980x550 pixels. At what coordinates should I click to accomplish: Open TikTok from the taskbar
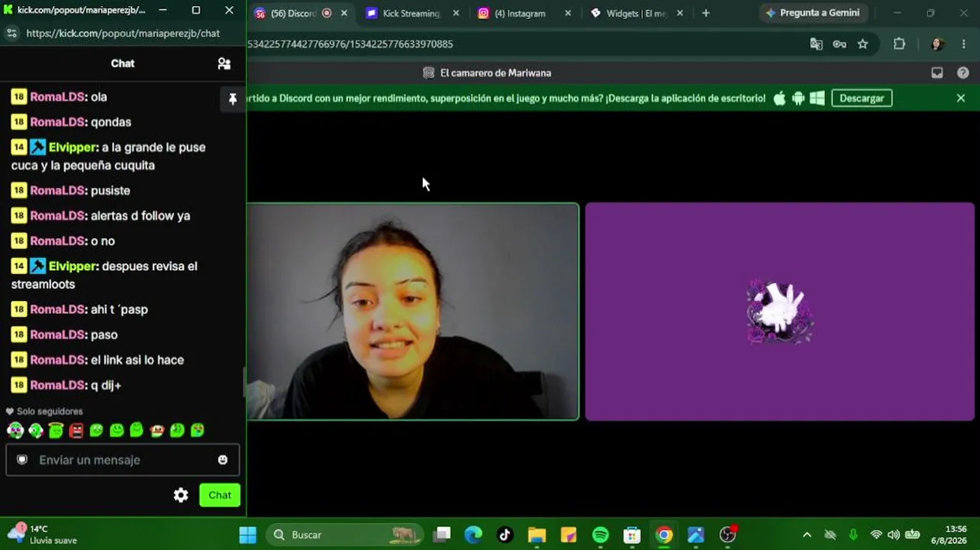tap(505, 535)
